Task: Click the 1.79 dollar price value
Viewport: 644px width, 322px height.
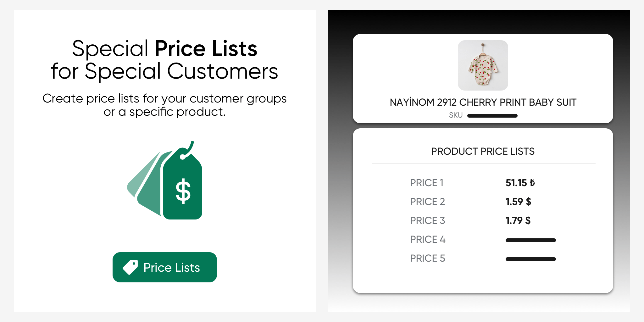Action: point(518,220)
